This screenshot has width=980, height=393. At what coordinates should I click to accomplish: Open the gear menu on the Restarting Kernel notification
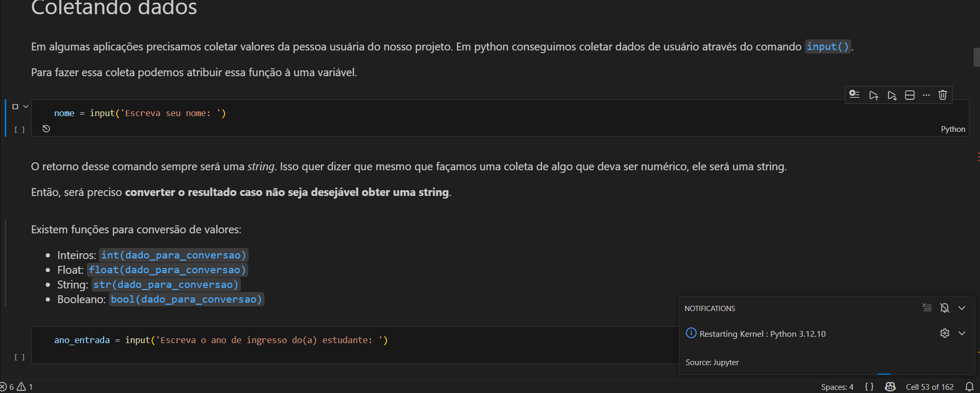[945, 333]
